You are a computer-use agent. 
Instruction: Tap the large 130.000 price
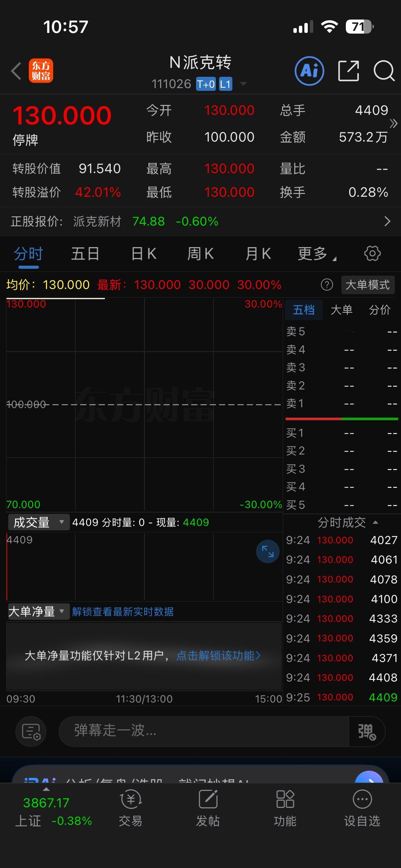click(x=62, y=116)
